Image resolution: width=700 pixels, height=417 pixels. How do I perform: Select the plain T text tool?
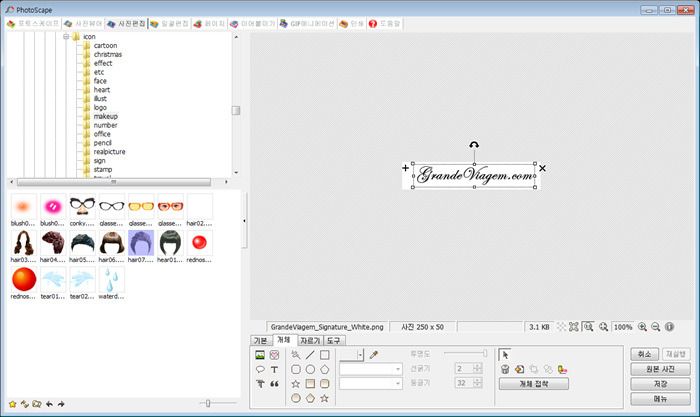pos(274,369)
